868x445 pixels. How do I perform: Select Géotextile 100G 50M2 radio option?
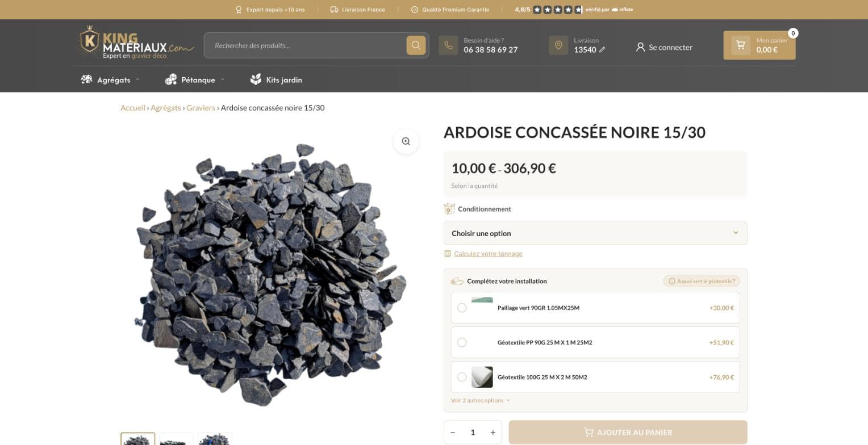462,377
